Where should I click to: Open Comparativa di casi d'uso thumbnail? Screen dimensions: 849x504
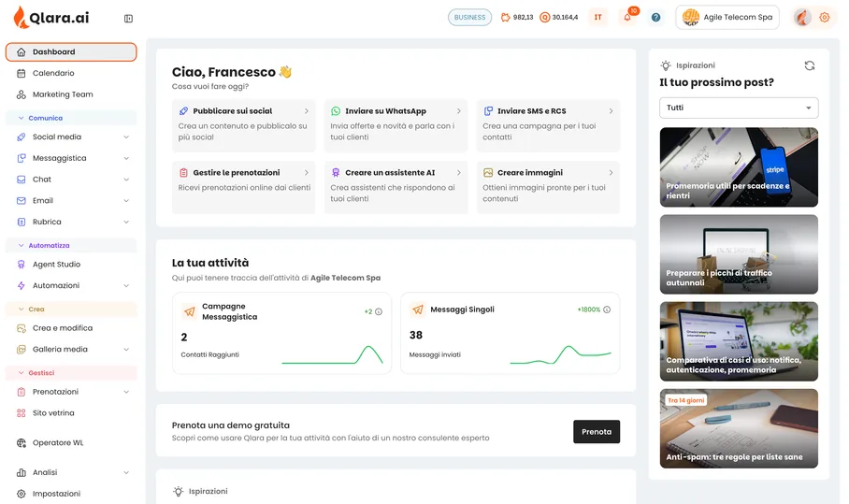point(739,341)
